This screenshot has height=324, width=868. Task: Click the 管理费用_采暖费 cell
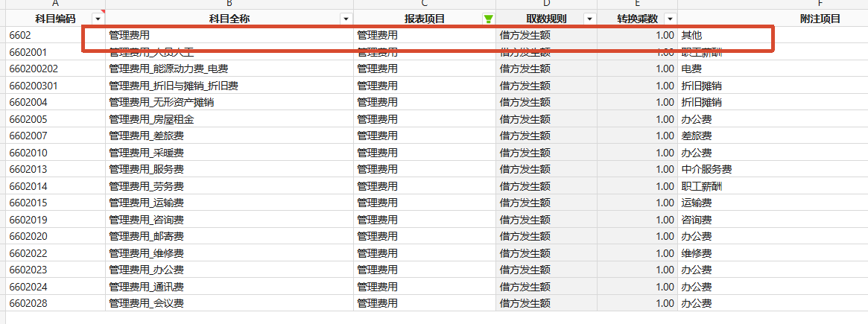(x=229, y=153)
